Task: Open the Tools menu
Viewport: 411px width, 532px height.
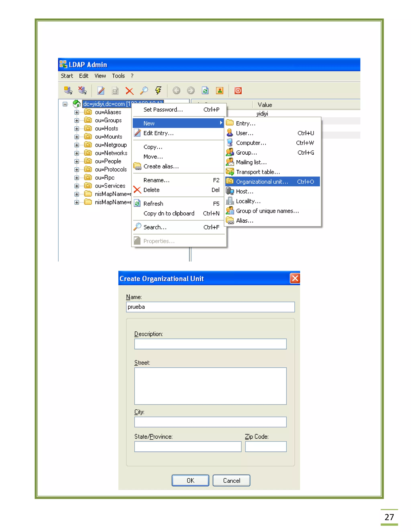Action: (118, 76)
